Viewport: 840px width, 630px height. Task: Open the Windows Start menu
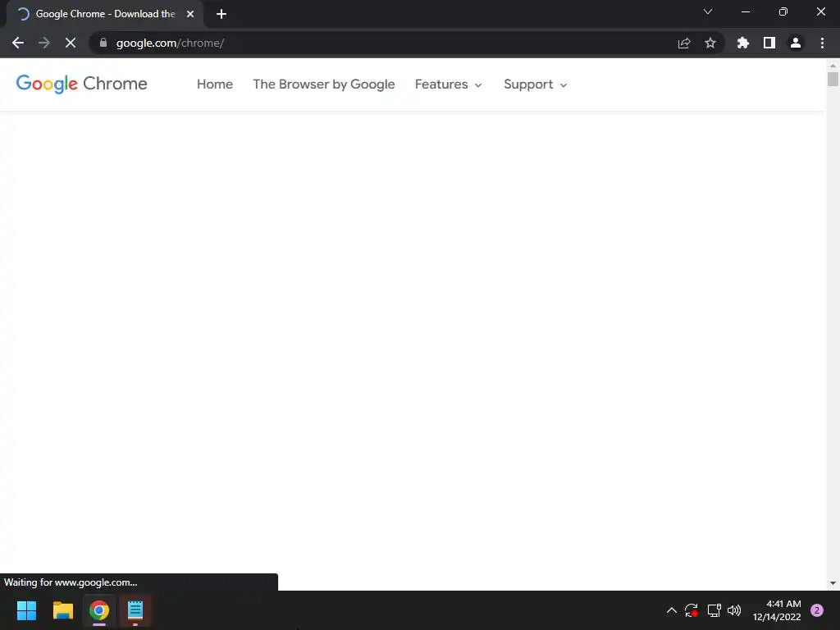coord(27,610)
